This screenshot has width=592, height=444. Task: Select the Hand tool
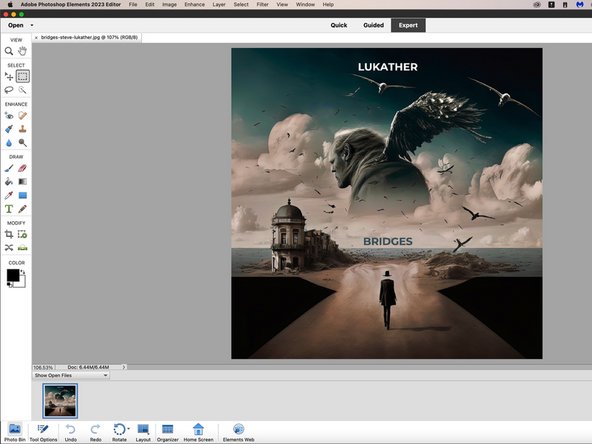23,51
